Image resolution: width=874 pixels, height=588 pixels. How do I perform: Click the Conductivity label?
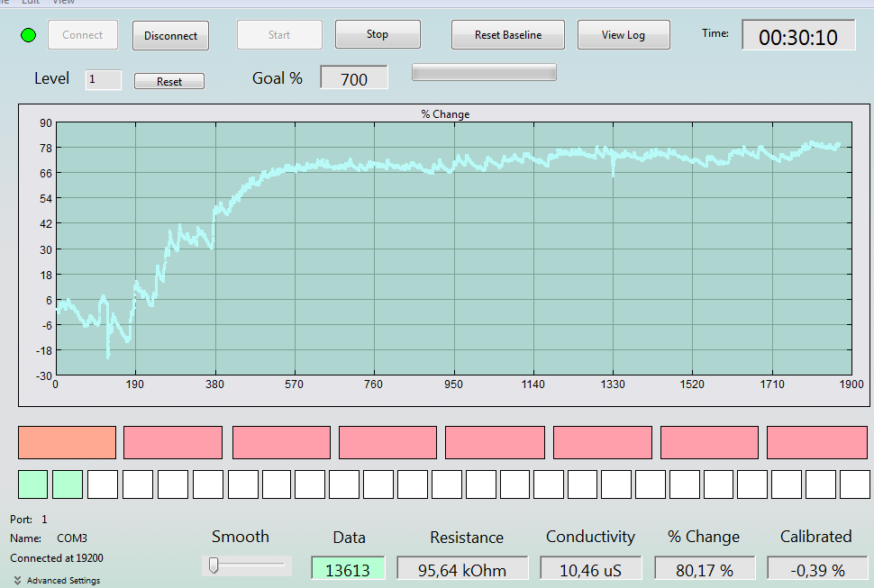(590, 536)
